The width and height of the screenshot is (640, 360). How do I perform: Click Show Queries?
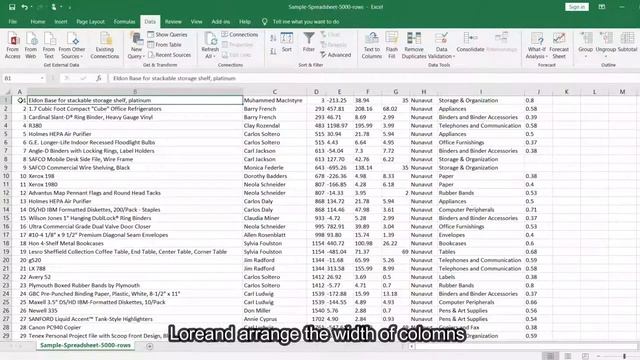pyautogui.click(x=167, y=35)
